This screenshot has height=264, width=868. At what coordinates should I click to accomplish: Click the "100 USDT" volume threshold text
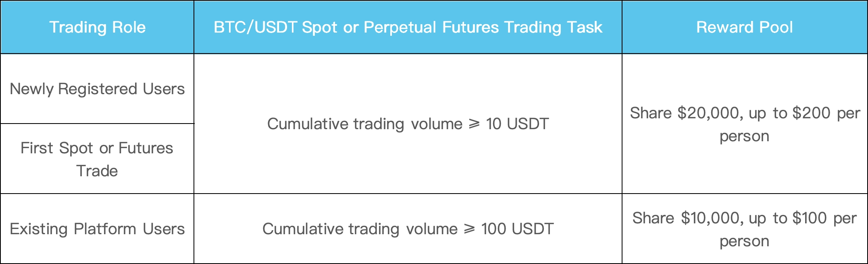(x=517, y=229)
